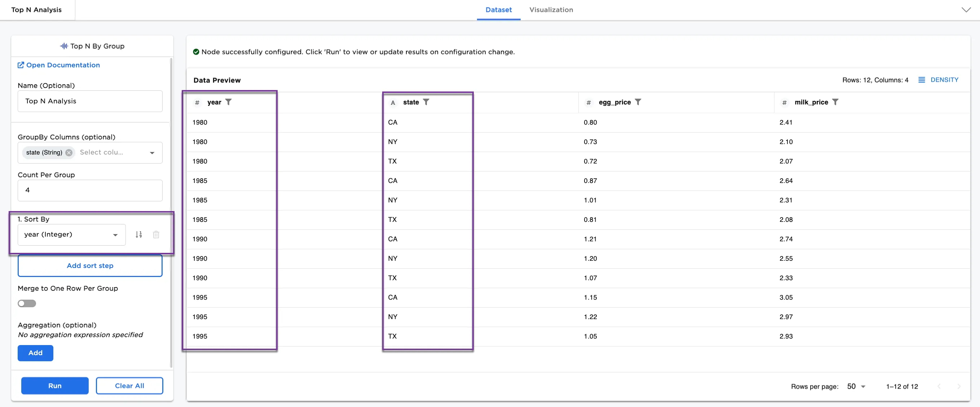
Task: Toggle sort order icon for year
Action: pos(139,234)
